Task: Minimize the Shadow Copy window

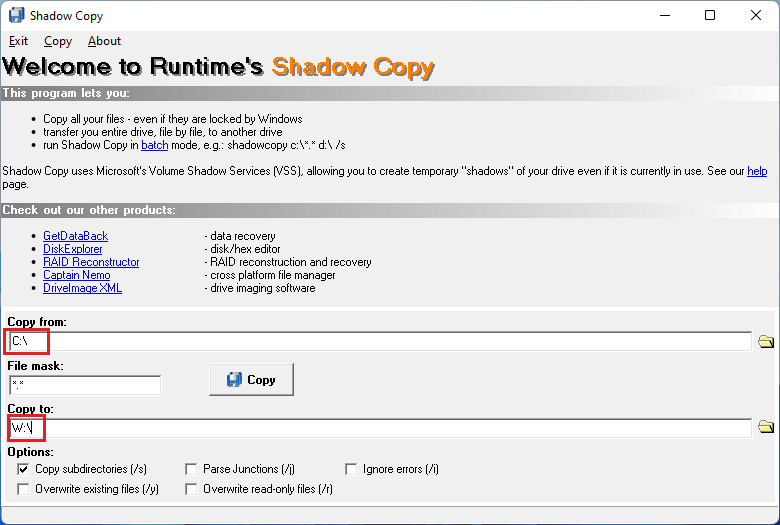Action: tap(665, 15)
